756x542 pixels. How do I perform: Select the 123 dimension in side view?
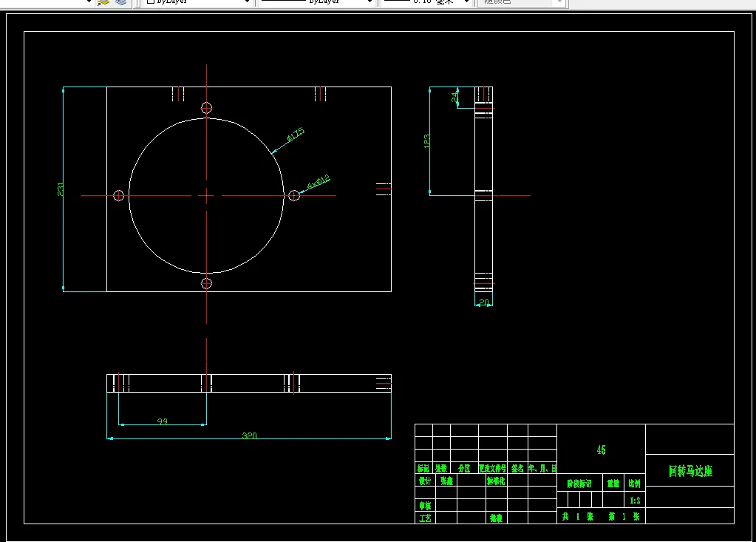(426, 140)
